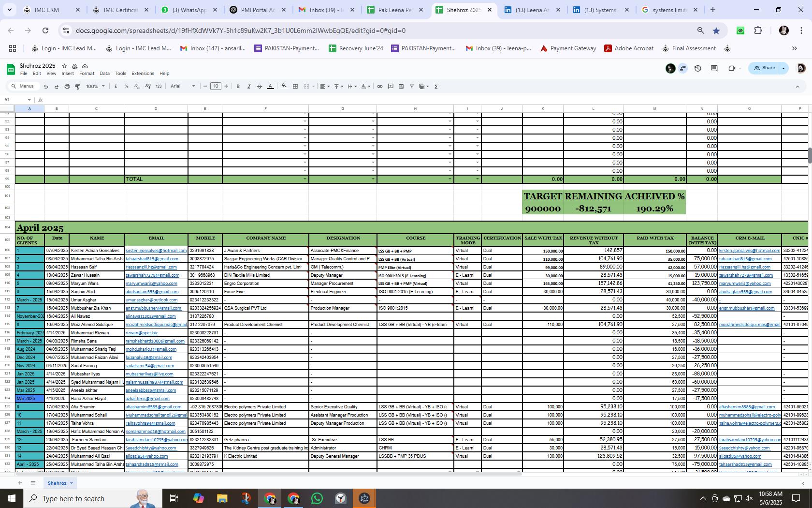The width and height of the screenshot is (812, 508).
Task: Click the Insert link icon
Action: pos(380,87)
